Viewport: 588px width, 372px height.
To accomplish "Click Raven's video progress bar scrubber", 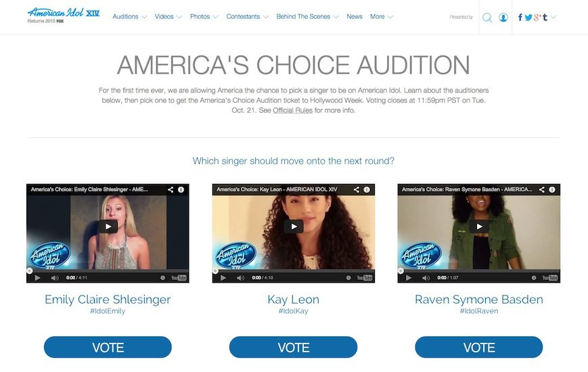I will pyautogui.click(x=401, y=271).
